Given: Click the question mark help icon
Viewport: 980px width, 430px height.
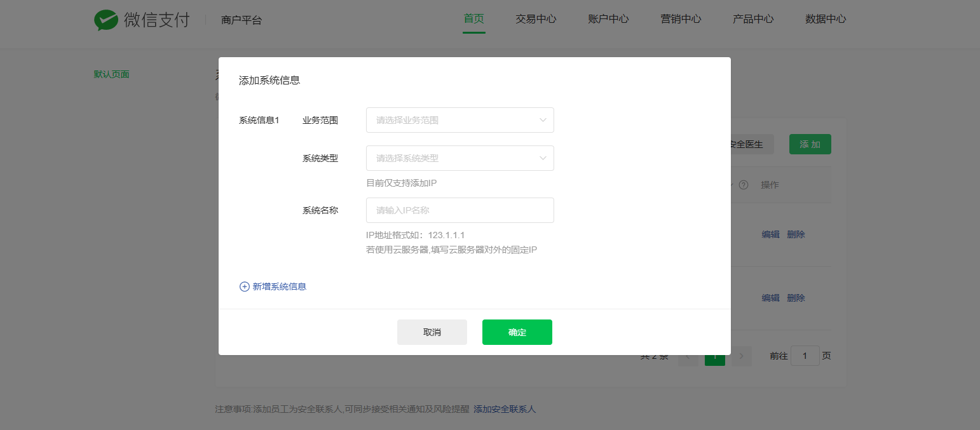Looking at the screenshot, I should [743, 185].
